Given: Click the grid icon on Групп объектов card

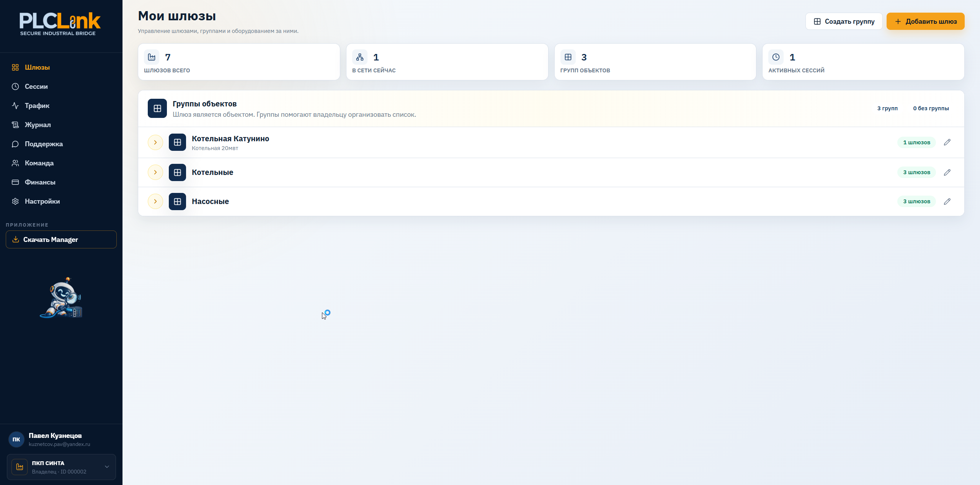Looking at the screenshot, I should point(568,57).
